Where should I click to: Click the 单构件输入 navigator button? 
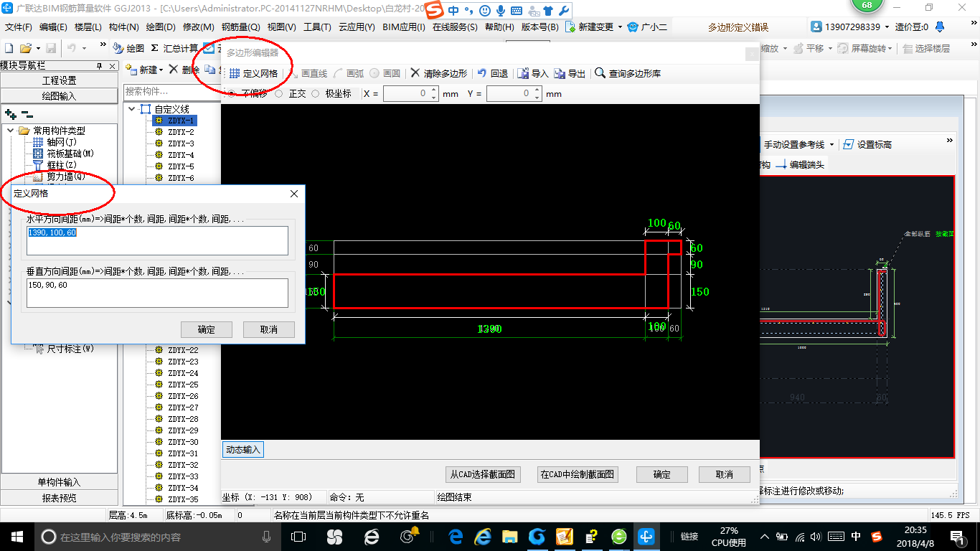click(x=59, y=482)
